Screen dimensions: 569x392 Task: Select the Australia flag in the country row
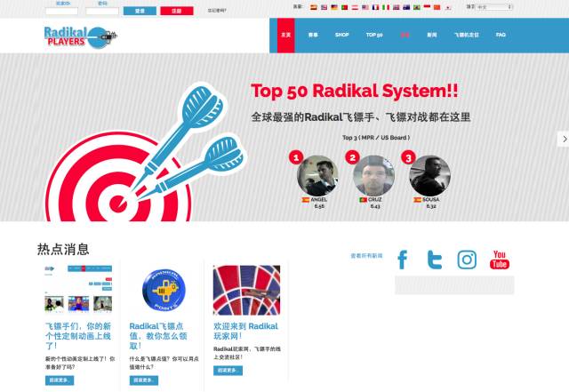(406, 7)
